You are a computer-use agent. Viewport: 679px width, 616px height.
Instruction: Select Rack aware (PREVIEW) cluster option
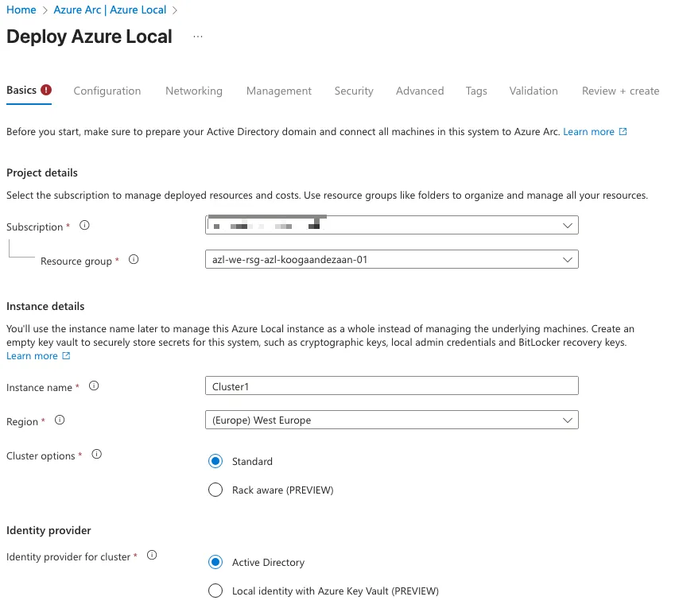[215, 490]
